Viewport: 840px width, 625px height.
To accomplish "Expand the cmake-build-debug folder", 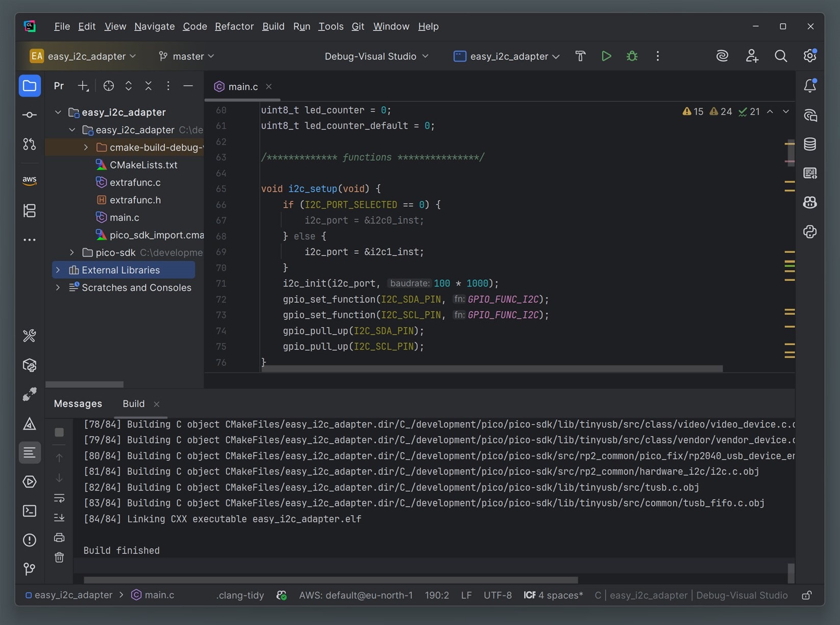I will [x=86, y=148].
